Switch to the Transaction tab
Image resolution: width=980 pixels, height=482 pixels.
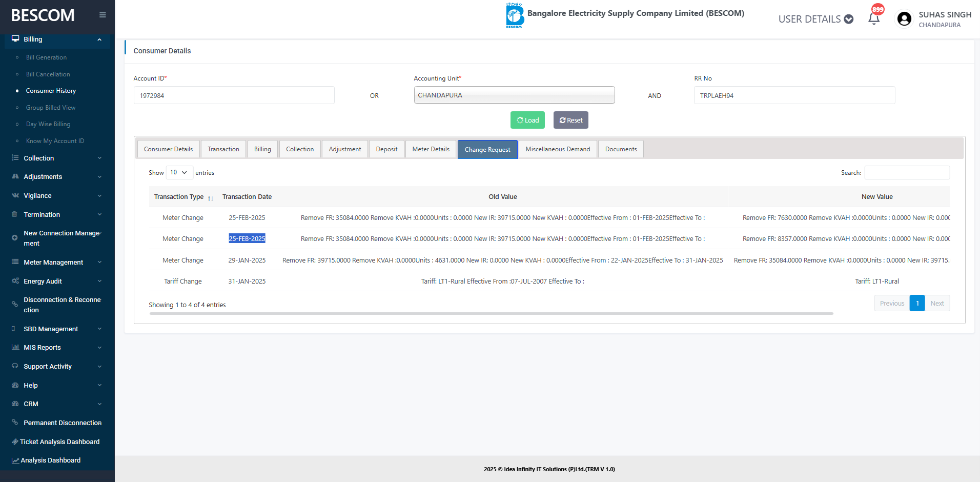(223, 149)
